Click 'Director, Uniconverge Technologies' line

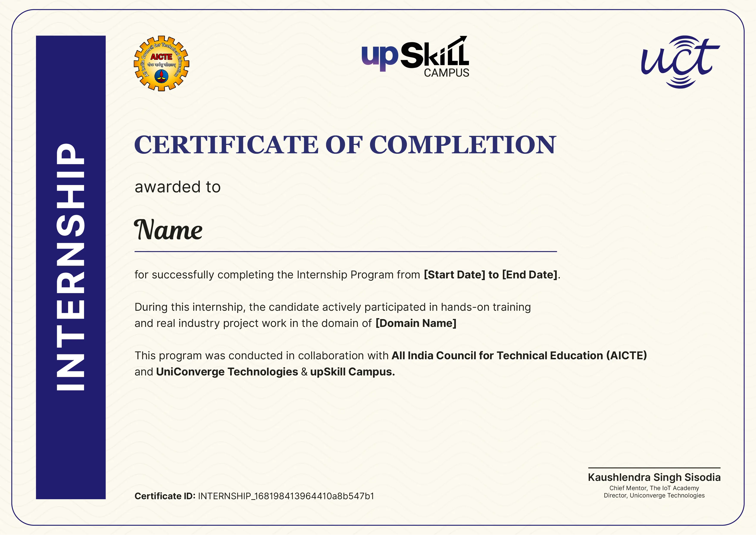coord(654,496)
